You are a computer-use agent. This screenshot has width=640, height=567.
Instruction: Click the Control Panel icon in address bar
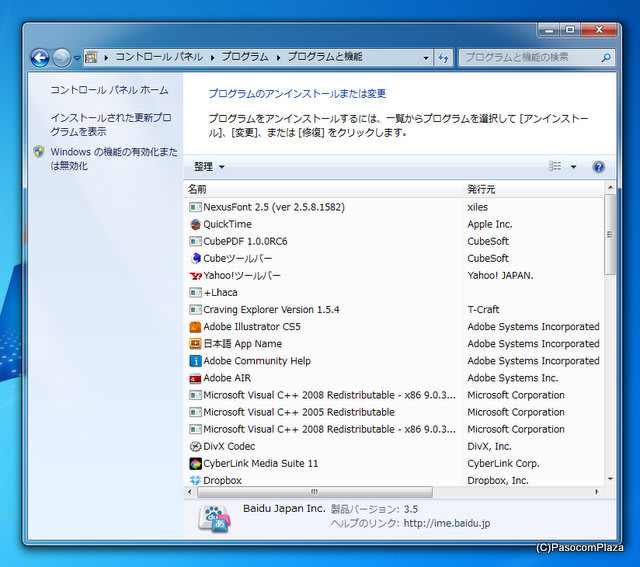[x=91, y=57]
